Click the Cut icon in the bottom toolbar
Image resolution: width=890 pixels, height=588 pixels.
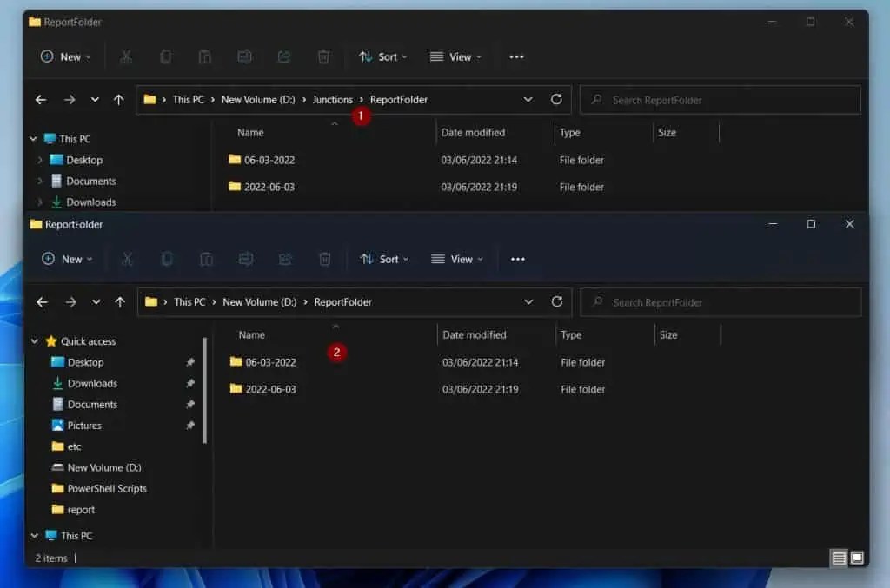pos(126,259)
